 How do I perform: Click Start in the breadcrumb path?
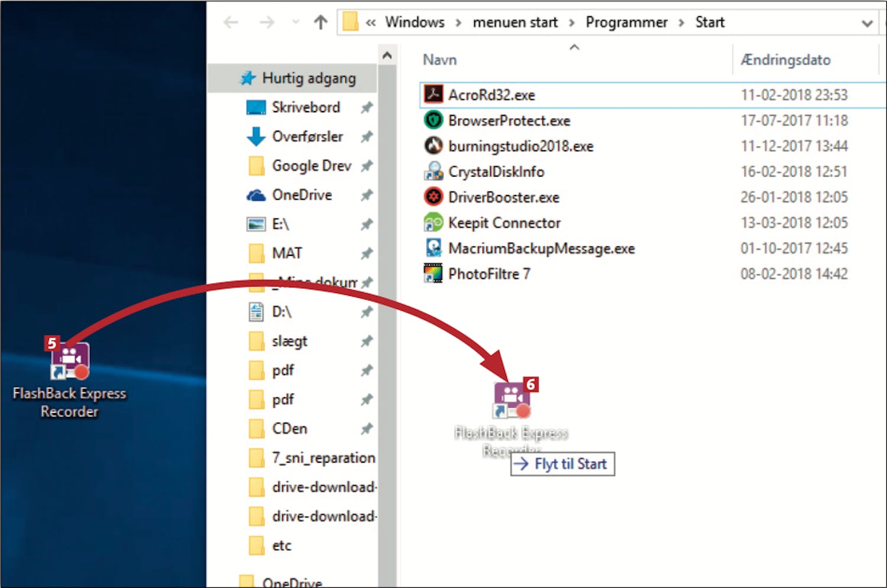pyautogui.click(x=710, y=22)
